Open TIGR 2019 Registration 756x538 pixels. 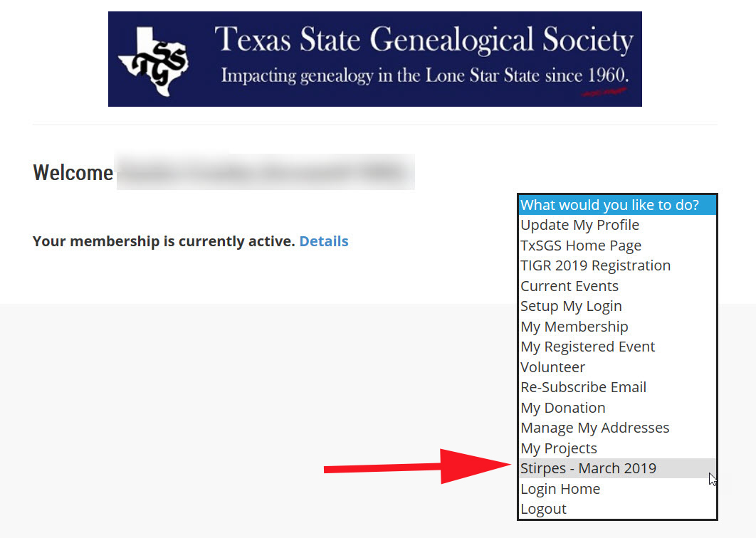(595, 265)
